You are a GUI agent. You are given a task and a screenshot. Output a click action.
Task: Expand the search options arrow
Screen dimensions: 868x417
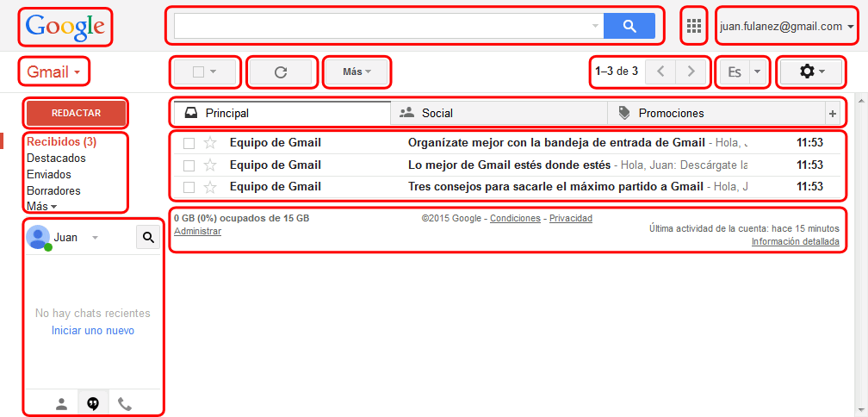[x=595, y=26]
